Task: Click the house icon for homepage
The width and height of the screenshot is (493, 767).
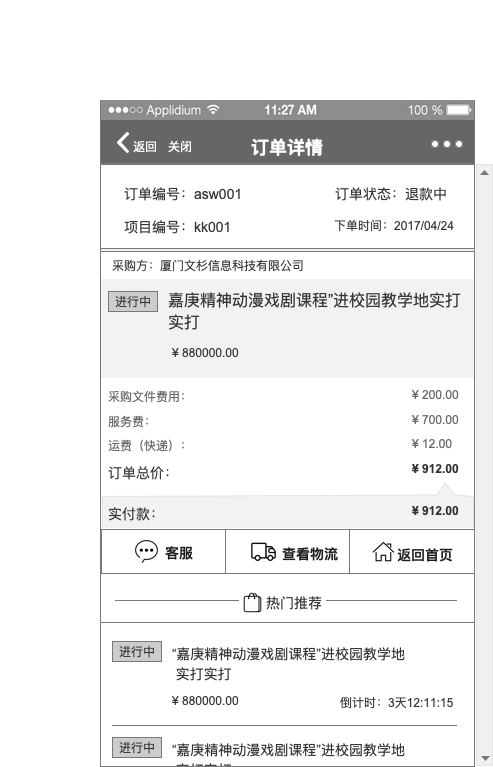Action: tap(383, 552)
